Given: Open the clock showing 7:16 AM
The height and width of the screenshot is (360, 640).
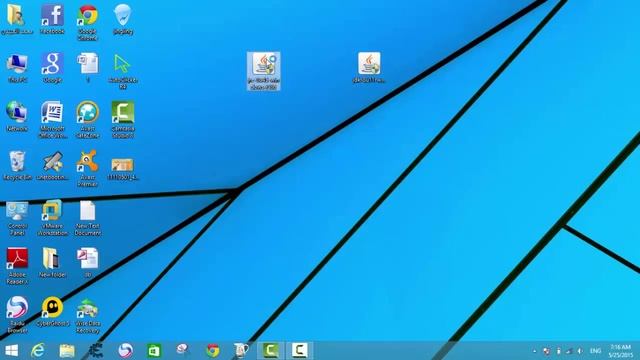Looking at the screenshot, I should click(x=621, y=351).
